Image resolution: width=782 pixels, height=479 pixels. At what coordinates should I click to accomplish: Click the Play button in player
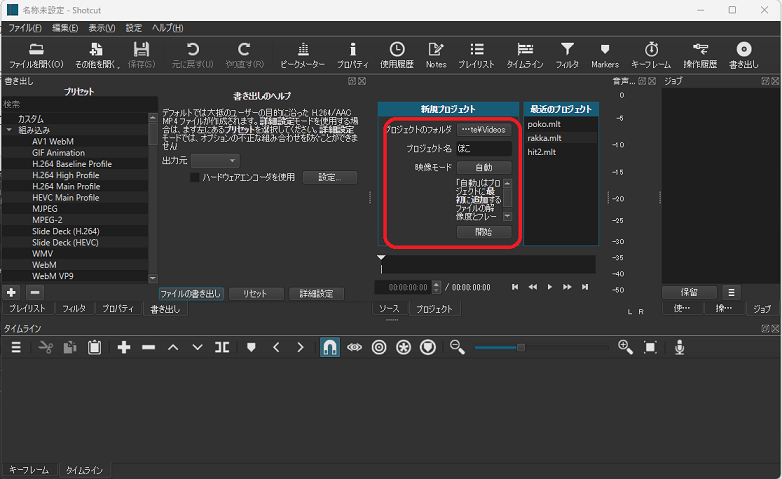tap(550, 287)
